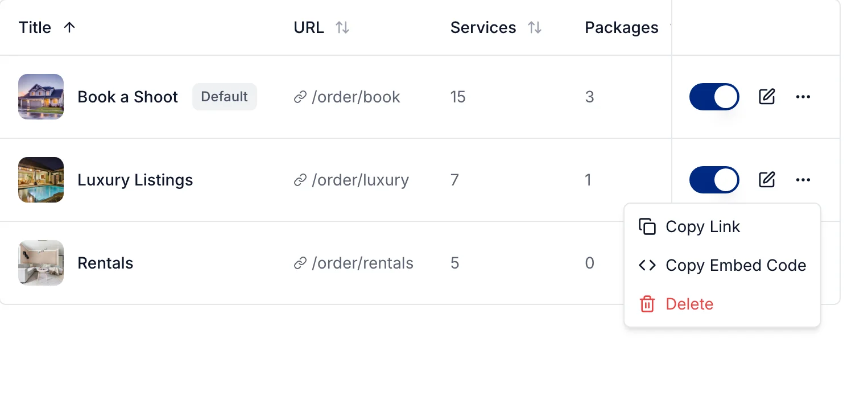Select Delete in the context menu
This screenshot has width=868, height=396.
pyautogui.click(x=722, y=304)
